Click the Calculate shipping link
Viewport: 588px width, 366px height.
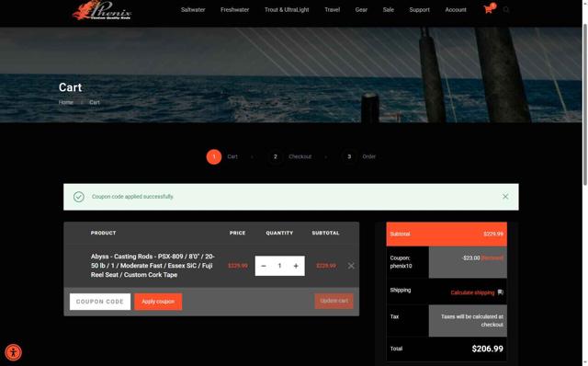coord(472,292)
